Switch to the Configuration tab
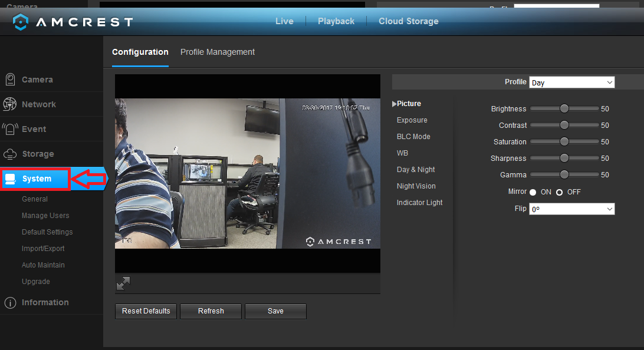This screenshot has width=644, height=350. coord(140,52)
